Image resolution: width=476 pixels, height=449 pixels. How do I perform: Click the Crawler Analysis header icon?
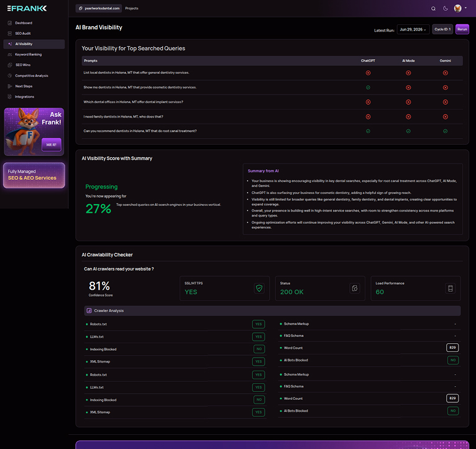click(x=89, y=311)
